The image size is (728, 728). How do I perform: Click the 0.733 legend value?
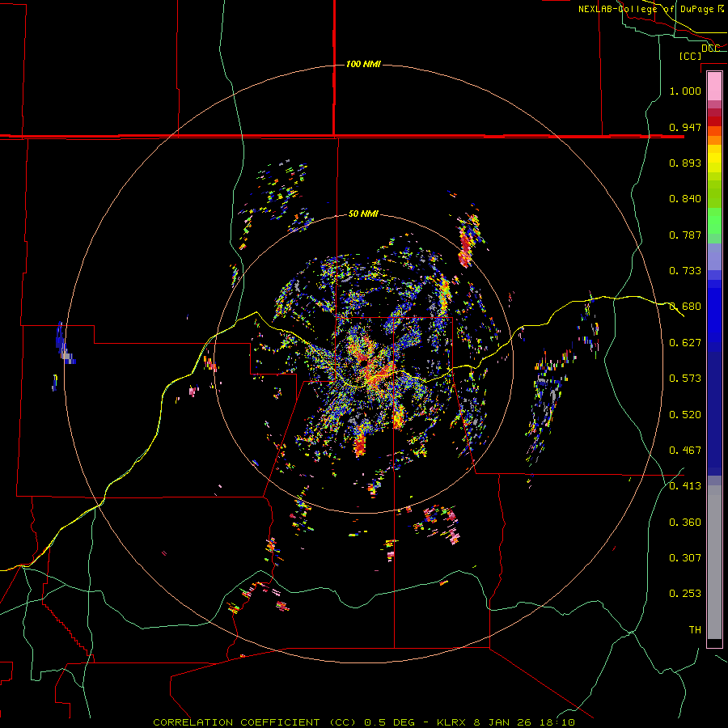point(685,271)
